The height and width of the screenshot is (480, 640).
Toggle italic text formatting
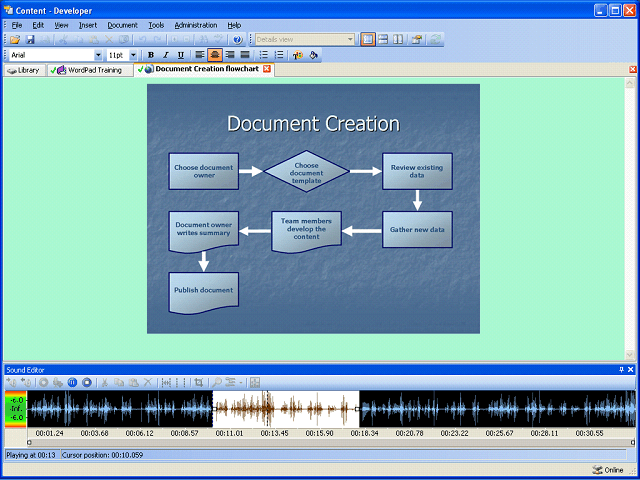165,55
